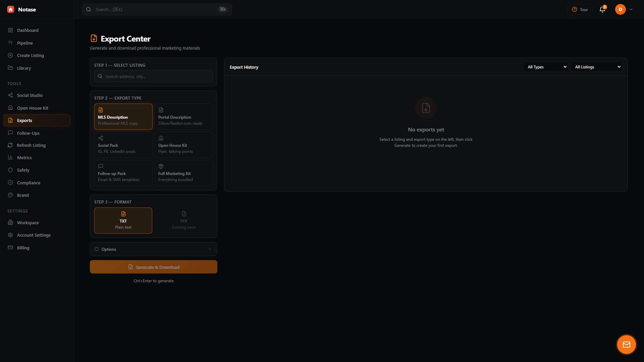
Task: Navigate to Dashboard in sidebar
Action: coord(28,30)
